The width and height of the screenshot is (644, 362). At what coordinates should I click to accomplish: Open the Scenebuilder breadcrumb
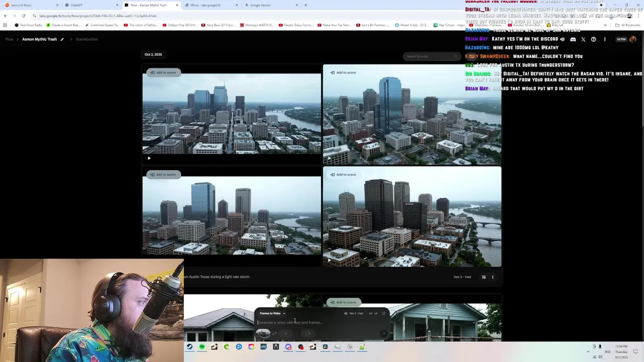(87, 39)
